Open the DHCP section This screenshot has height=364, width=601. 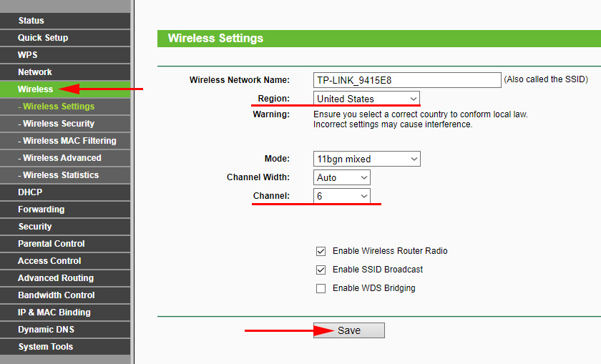tap(30, 192)
